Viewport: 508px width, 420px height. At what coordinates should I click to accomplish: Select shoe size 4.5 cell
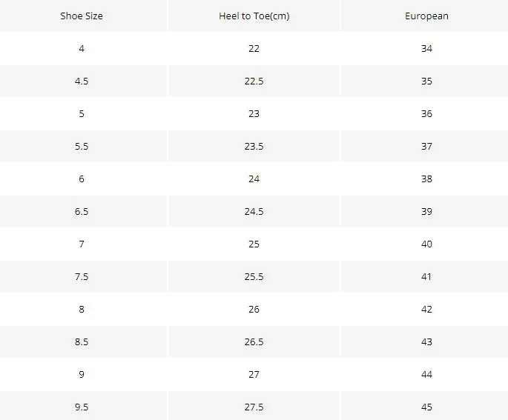(82, 81)
